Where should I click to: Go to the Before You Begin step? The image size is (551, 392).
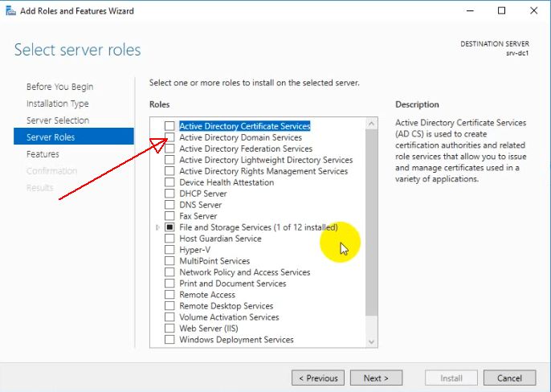tap(59, 87)
